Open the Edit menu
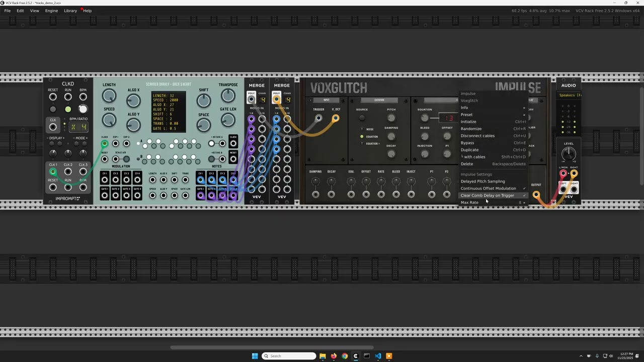This screenshot has width=644, height=362. pyautogui.click(x=20, y=11)
